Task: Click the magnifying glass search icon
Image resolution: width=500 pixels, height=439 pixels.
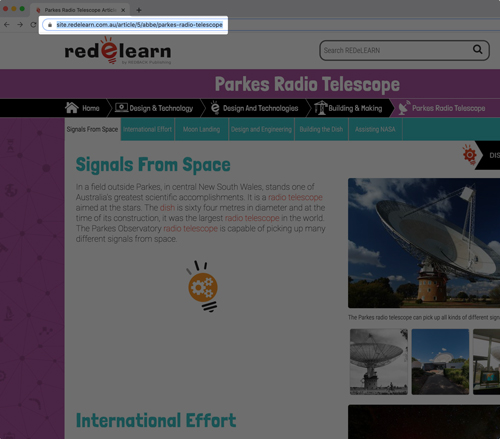Action: click(478, 49)
